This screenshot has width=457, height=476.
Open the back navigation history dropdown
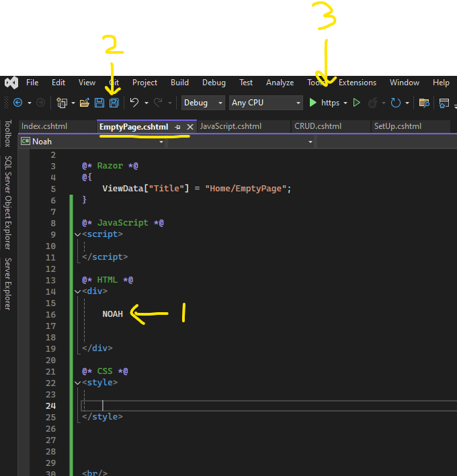click(x=30, y=103)
